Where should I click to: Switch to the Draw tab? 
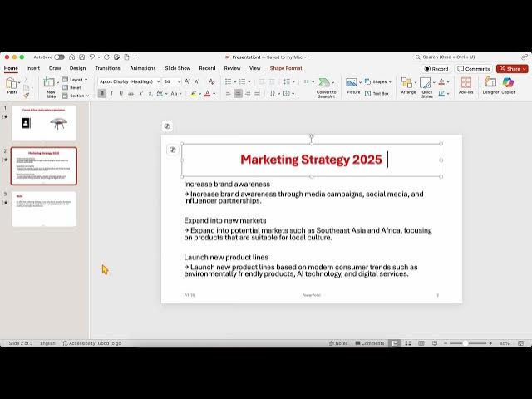click(x=55, y=68)
